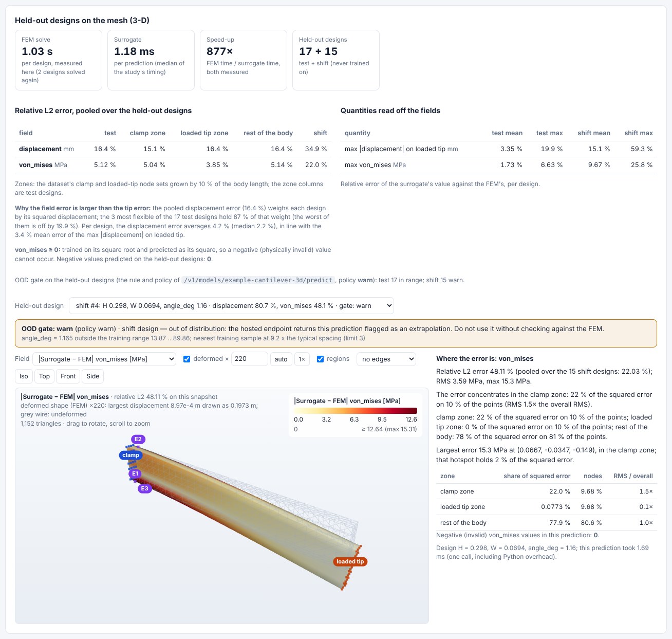672x639 pixels.
Task: Click the von_mises shift value 22.0 %
Action: 316,165
